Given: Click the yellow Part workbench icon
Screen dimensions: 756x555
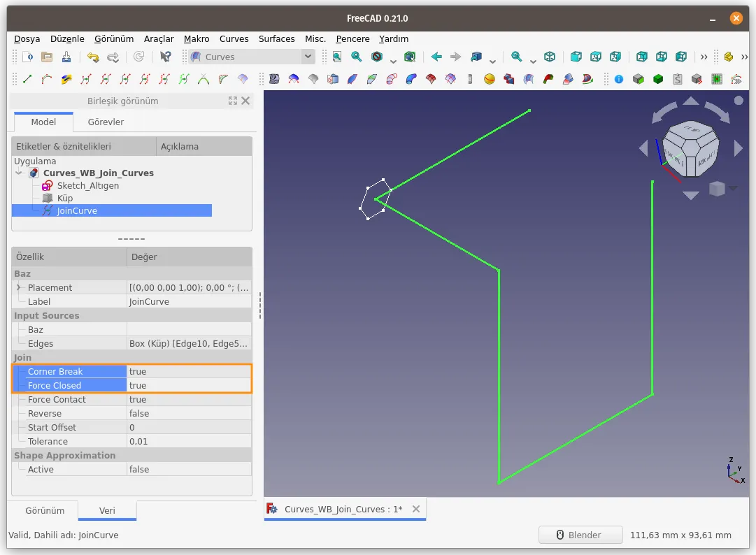Looking at the screenshot, I should [729, 57].
